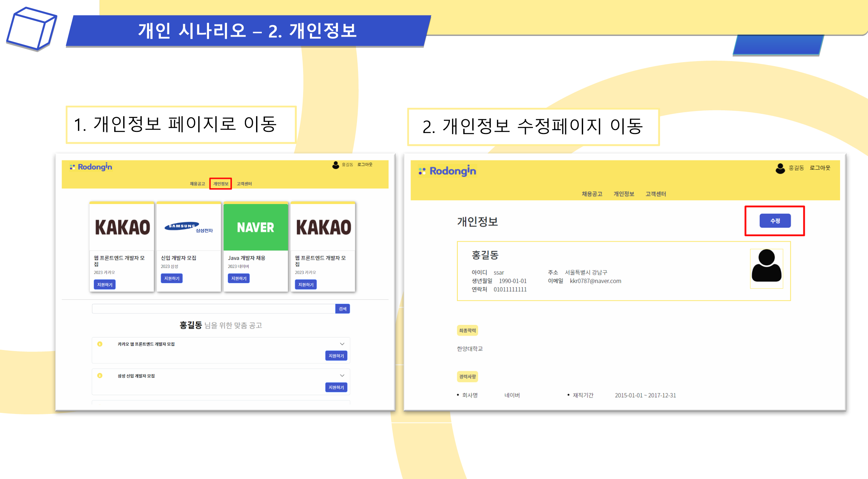Click 지원하기 on the Java 개발자 채용 card
868x479 pixels.
coord(238,278)
